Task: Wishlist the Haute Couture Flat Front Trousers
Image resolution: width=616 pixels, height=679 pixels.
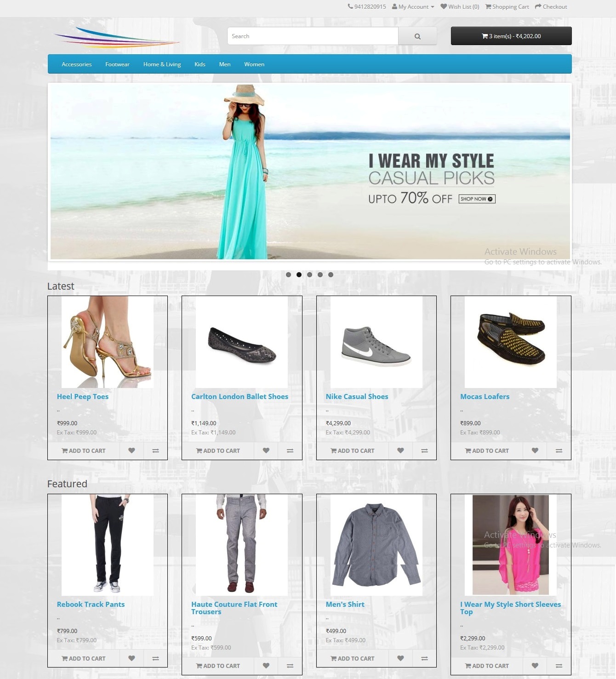Action: pyautogui.click(x=266, y=666)
